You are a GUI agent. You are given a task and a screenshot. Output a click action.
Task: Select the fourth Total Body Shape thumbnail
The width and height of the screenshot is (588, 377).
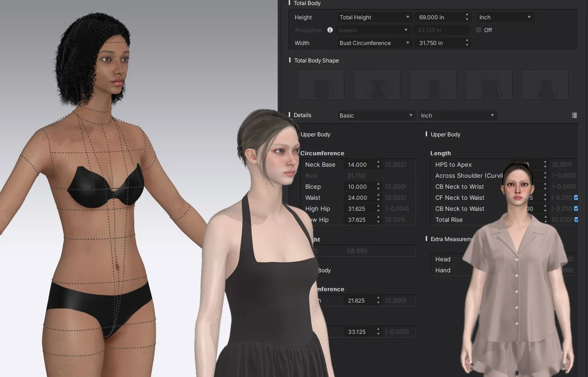(x=490, y=85)
